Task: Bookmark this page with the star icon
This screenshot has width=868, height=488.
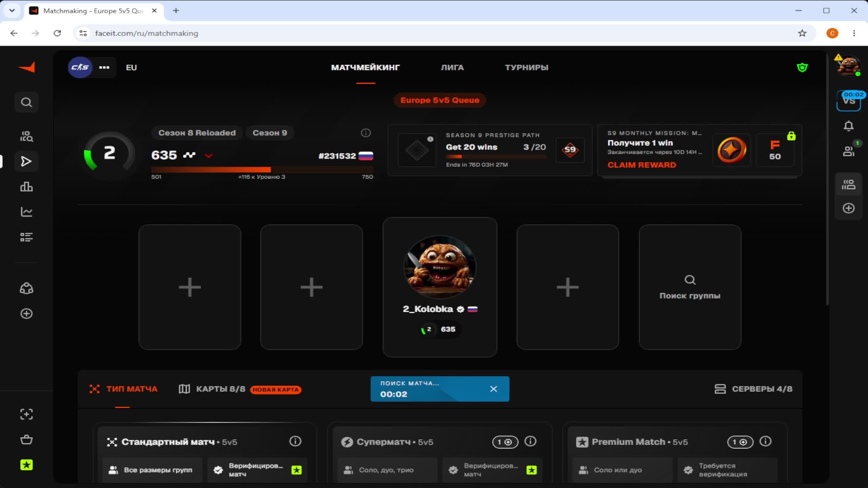Action: click(x=802, y=33)
